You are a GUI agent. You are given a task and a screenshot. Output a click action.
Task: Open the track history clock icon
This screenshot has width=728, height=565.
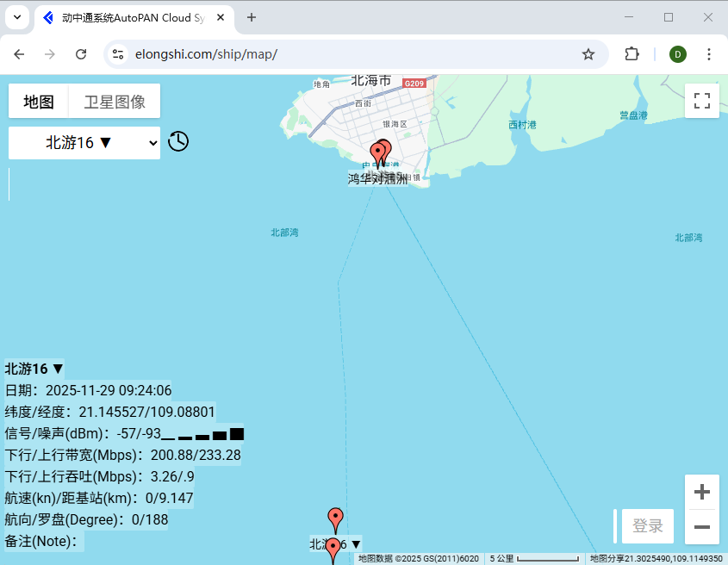pos(178,140)
